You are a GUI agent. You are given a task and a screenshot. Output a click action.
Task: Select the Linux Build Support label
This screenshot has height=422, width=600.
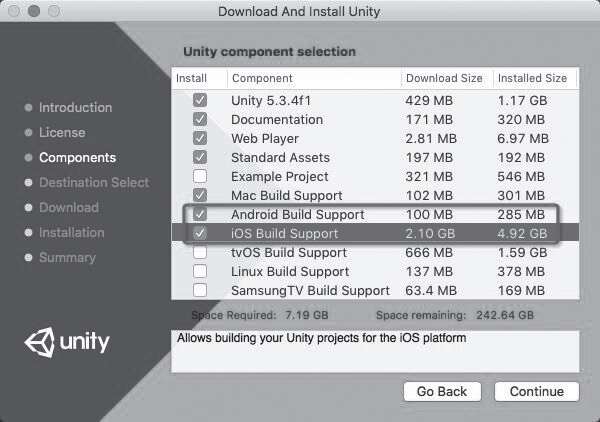290,272
